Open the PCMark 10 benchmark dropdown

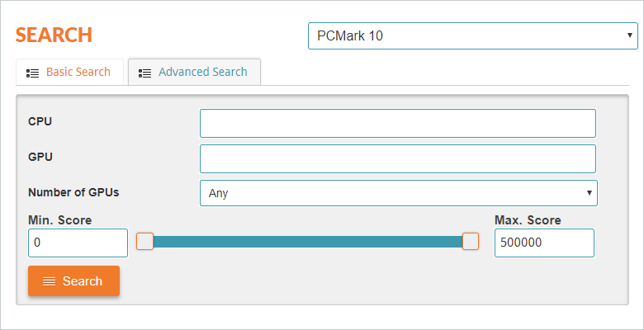click(x=472, y=36)
